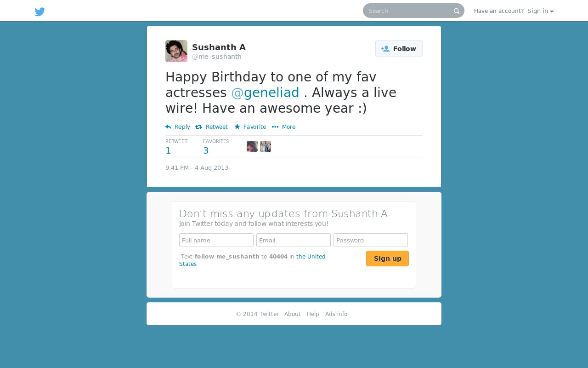Image resolution: width=588 pixels, height=368 pixels.
Task: Click the second favoriter's avatar thumbnail
Action: (266, 146)
